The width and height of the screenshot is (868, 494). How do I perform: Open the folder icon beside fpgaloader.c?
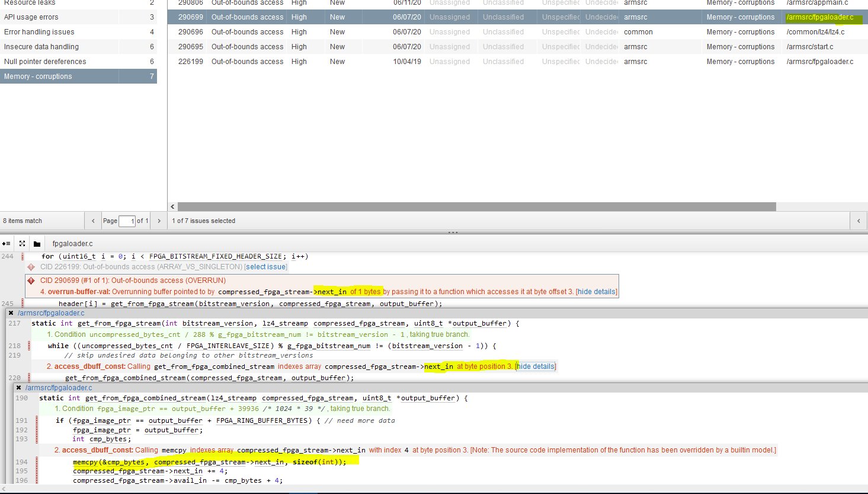click(37, 243)
